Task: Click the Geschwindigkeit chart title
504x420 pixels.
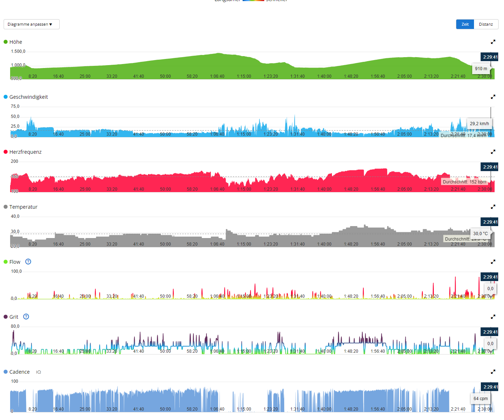Action: [29, 97]
